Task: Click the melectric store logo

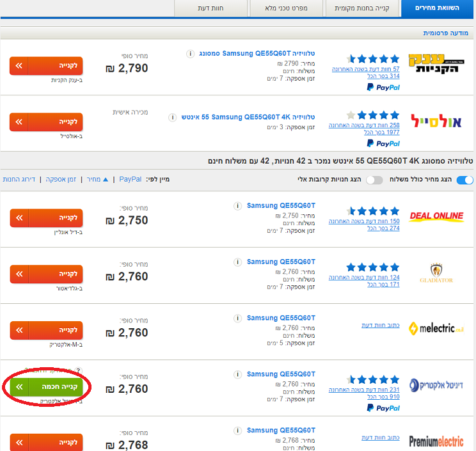Action: coord(436,328)
